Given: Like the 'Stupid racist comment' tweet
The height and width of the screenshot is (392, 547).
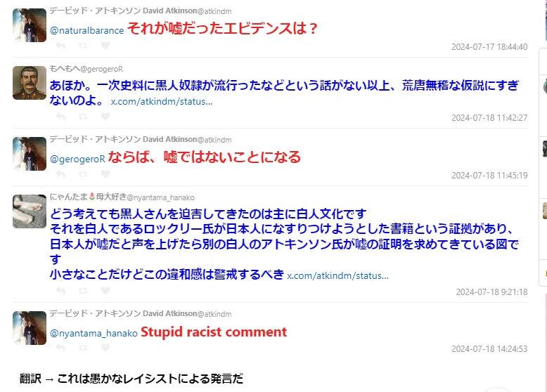Looking at the screenshot, I should click(x=105, y=348).
